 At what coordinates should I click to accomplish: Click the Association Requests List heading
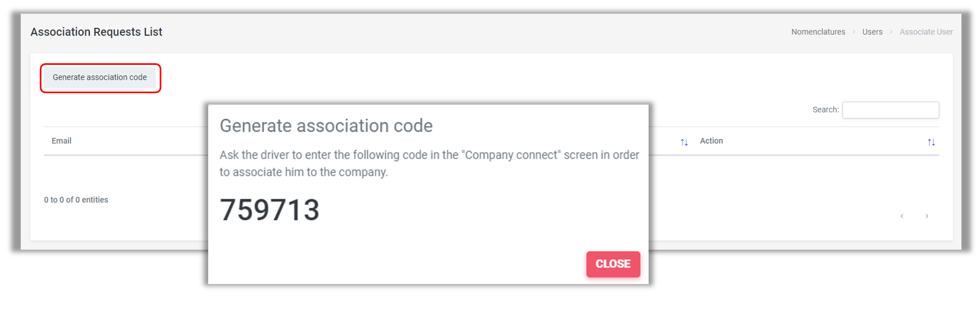pos(96,32)
